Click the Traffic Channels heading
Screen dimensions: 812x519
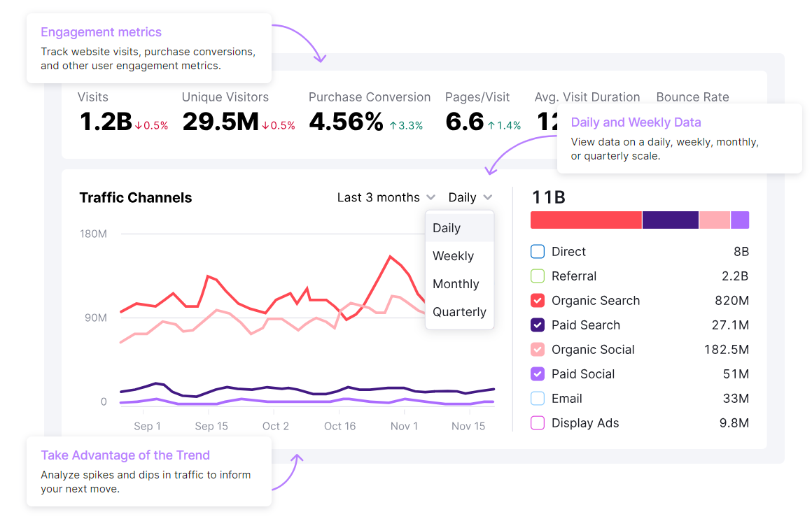pos(136,198)
